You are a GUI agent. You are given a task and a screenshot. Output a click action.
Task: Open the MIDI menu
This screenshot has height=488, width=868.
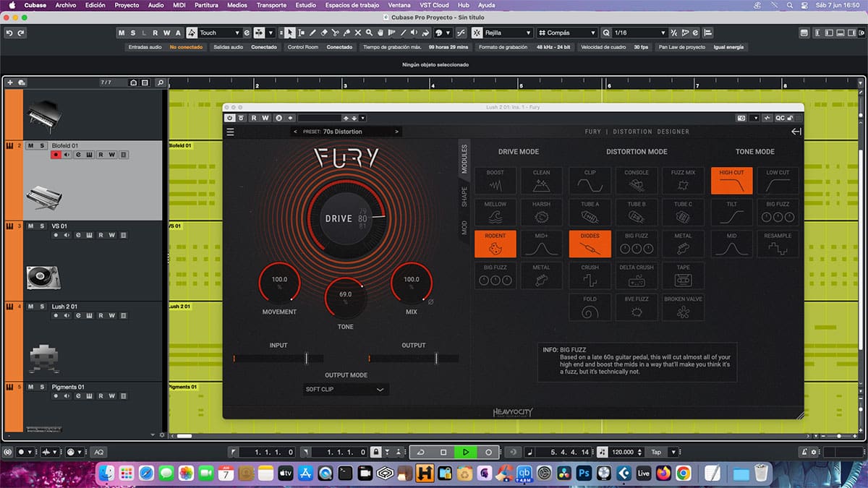[179, 5]
